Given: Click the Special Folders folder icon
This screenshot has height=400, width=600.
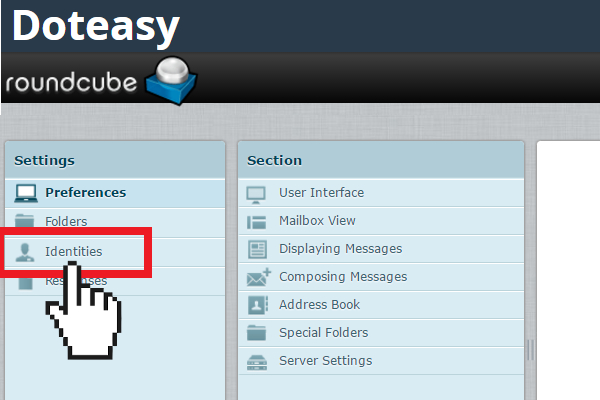Looking at the screenshot, I should [x=256, y=333].
